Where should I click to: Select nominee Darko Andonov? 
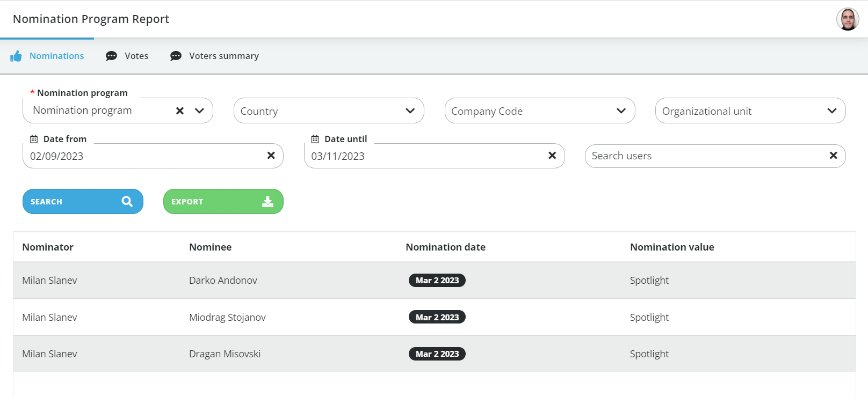(223, 281)
